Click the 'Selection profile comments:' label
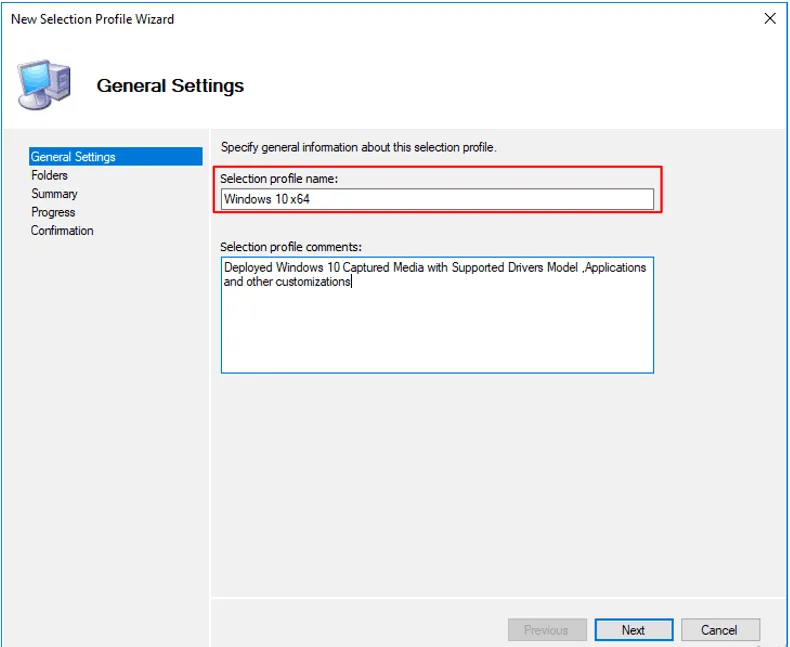The height and width of the screenshot is (647, 790). [291, 247]
